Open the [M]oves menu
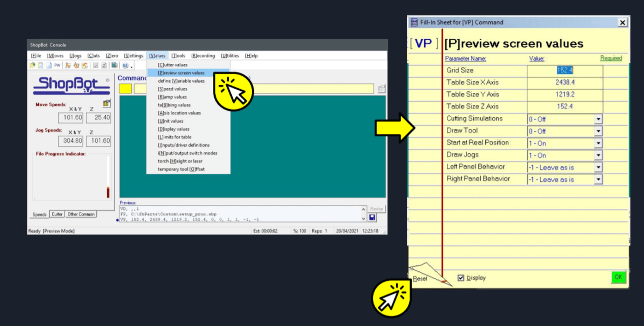The image size is (644, 326). (55, 56)
